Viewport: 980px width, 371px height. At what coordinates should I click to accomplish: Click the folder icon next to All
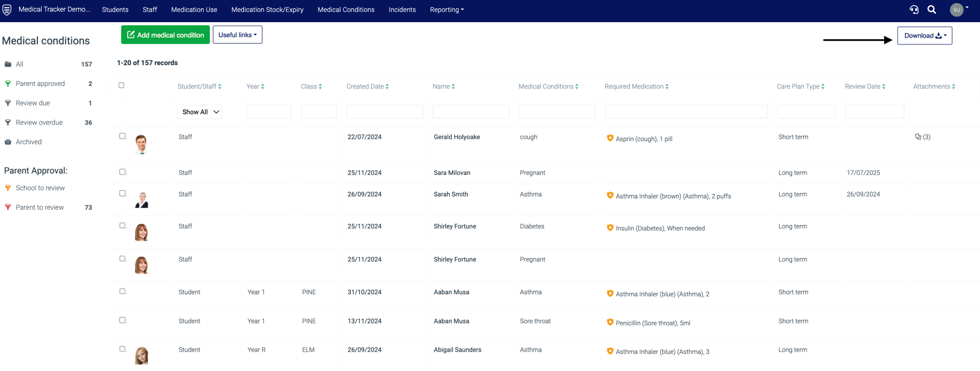point(8,64)
